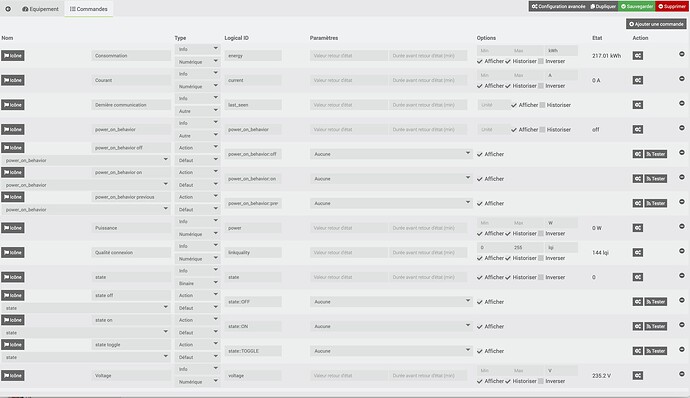Open gear settings for Consommation command
Image resolution: width=690 pixels, height=398 pixels.
coord(638,55)
